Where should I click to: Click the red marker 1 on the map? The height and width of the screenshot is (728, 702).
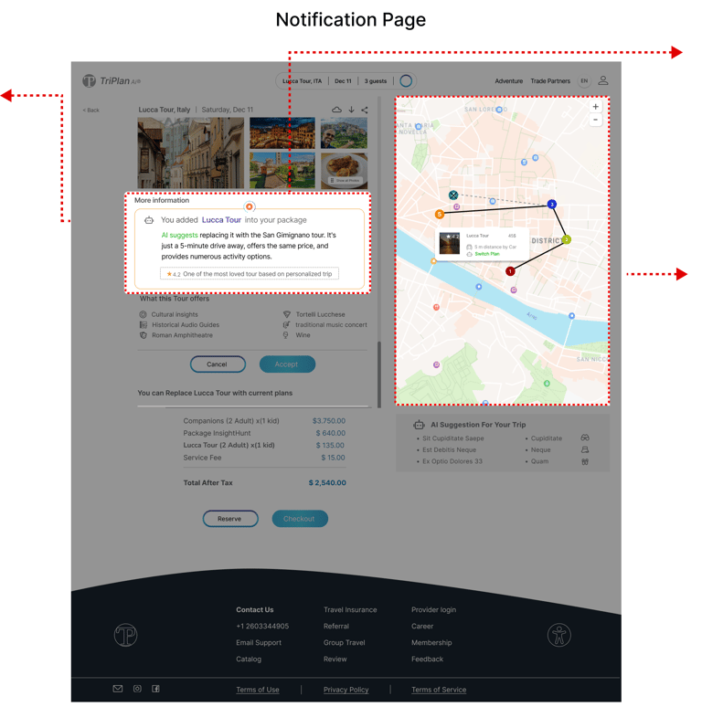(x=510, y=271)
